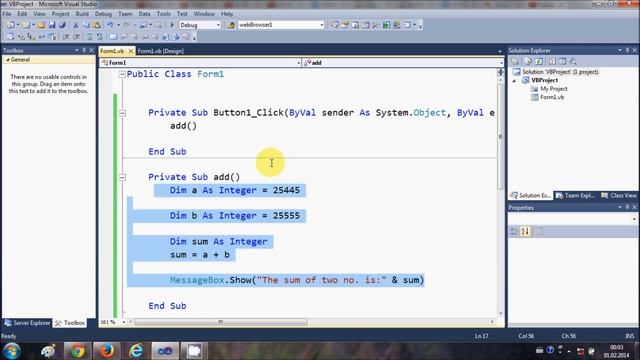640x360 pixels.
Task: Click the Open File folder icon
Action: (x=41, y=25)
